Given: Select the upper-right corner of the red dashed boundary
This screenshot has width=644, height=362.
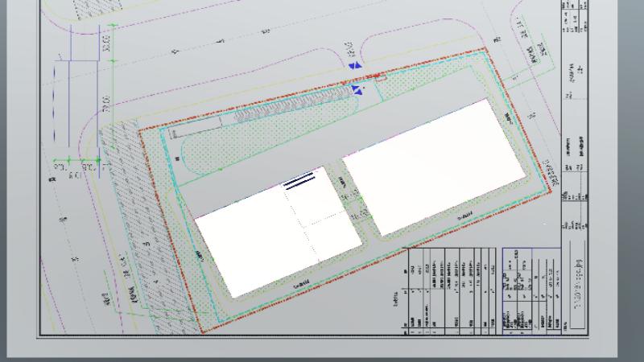Looking at the screenshot, I should (x=486, y=51).
